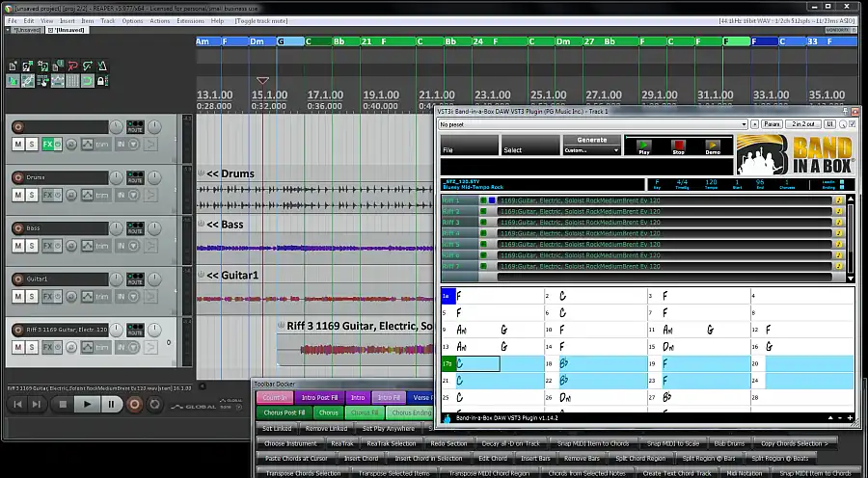The height and width of the screenshot is (478, 868).
Task: Click note icon on Riff 1 row
Action: coord(839,200)
